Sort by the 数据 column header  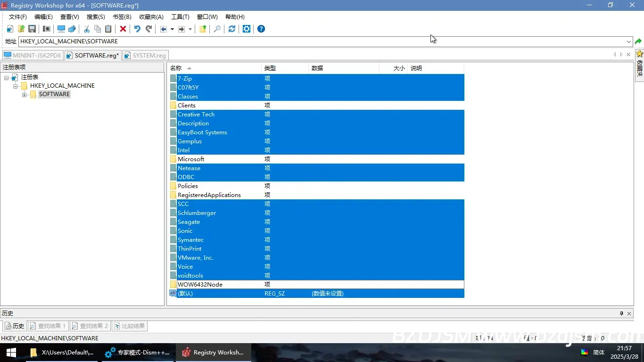[x=344, y=68]
